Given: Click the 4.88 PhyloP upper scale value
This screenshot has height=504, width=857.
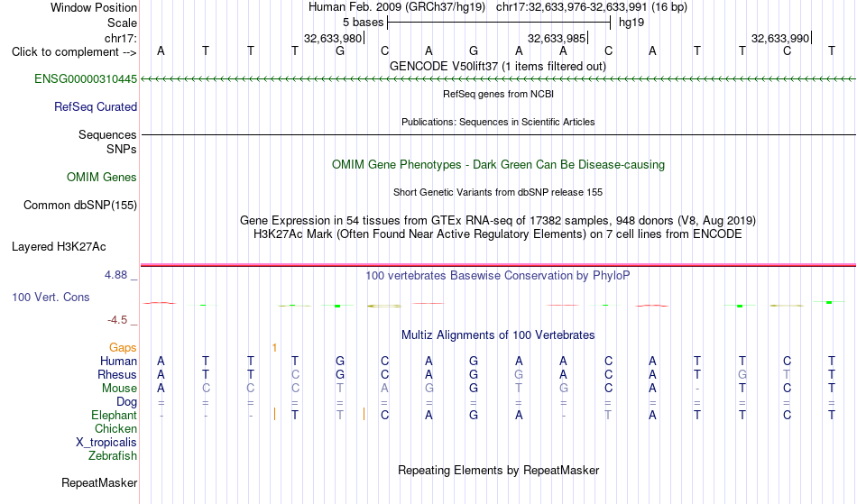Looking at the screenshot, I should (115, 275).
